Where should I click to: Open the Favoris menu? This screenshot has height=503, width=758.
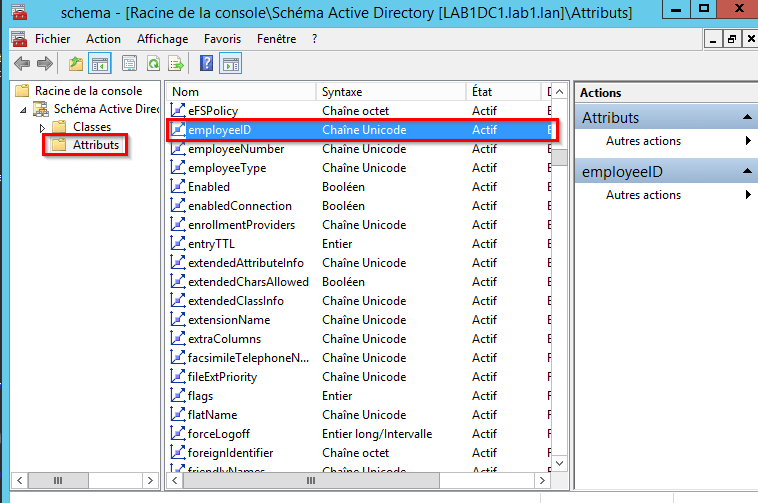point(222,39)
